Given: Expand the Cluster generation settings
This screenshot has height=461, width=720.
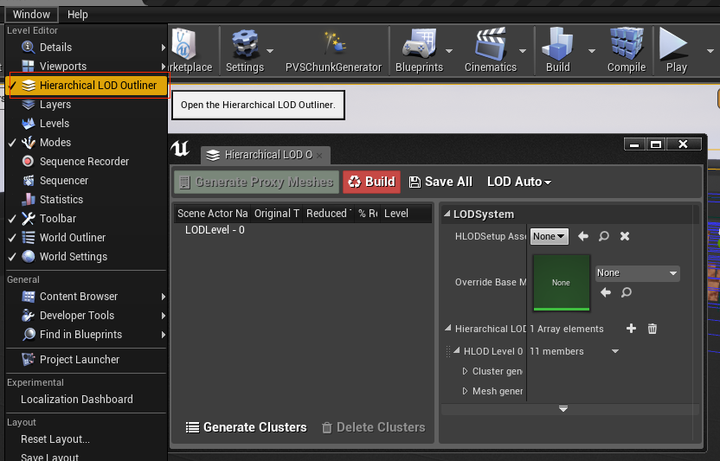Looking at the screenshot, I should point(465,371).
